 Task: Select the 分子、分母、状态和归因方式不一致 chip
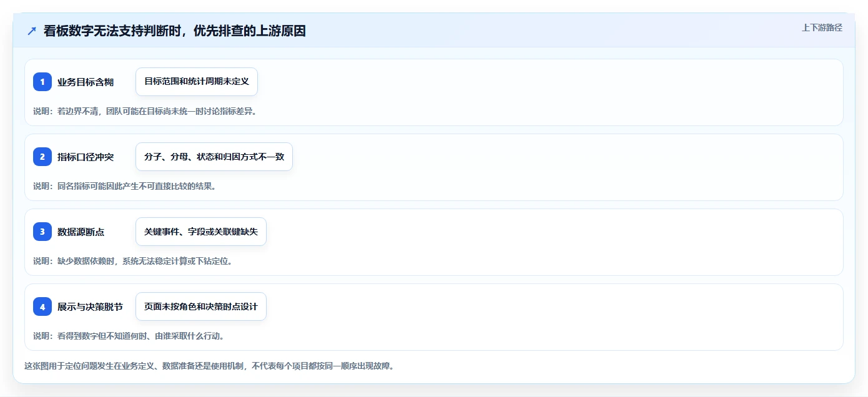pos(214,157)
